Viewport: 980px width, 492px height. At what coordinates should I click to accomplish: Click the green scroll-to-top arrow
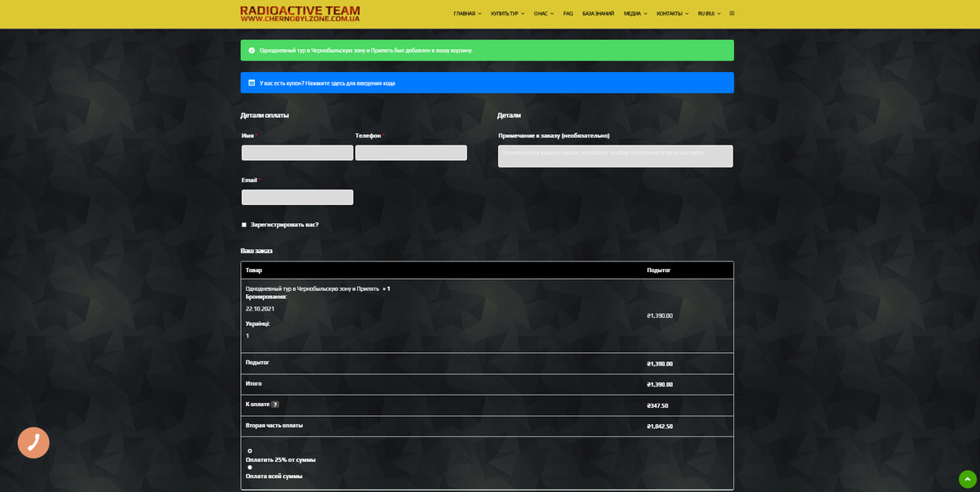[967, 479]
